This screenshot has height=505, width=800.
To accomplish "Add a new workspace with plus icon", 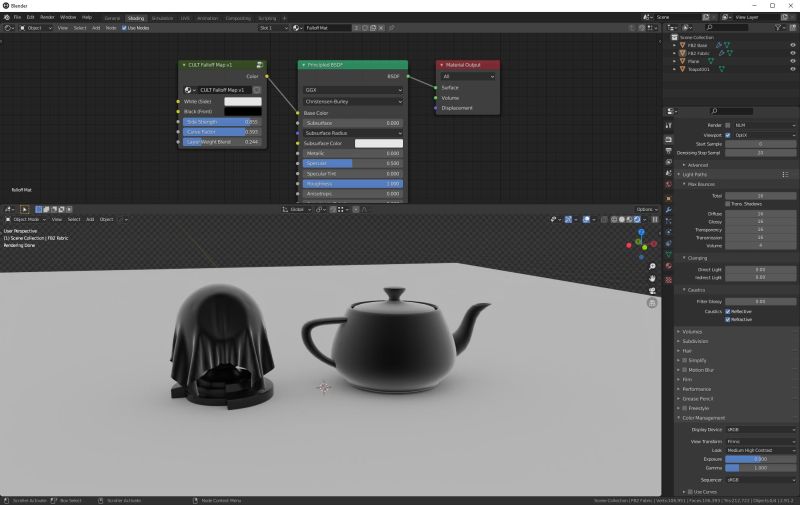I will (285, 18).
